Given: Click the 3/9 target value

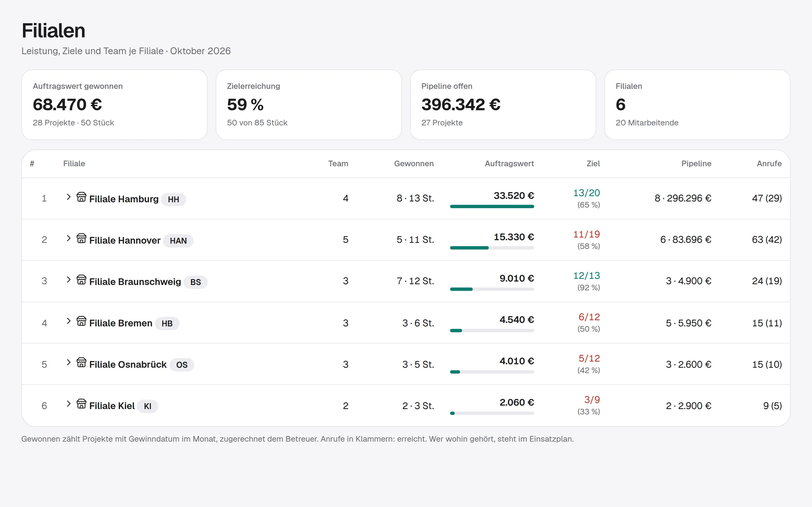Looking at the screenshot, I should (x=592, y=399).
